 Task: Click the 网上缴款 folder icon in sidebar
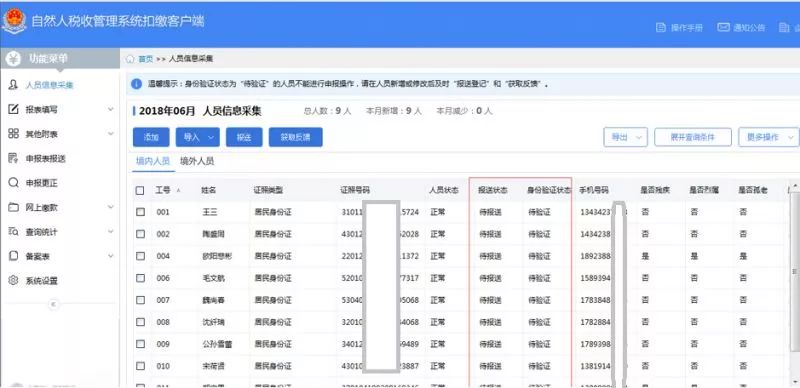tap(14, 207)
